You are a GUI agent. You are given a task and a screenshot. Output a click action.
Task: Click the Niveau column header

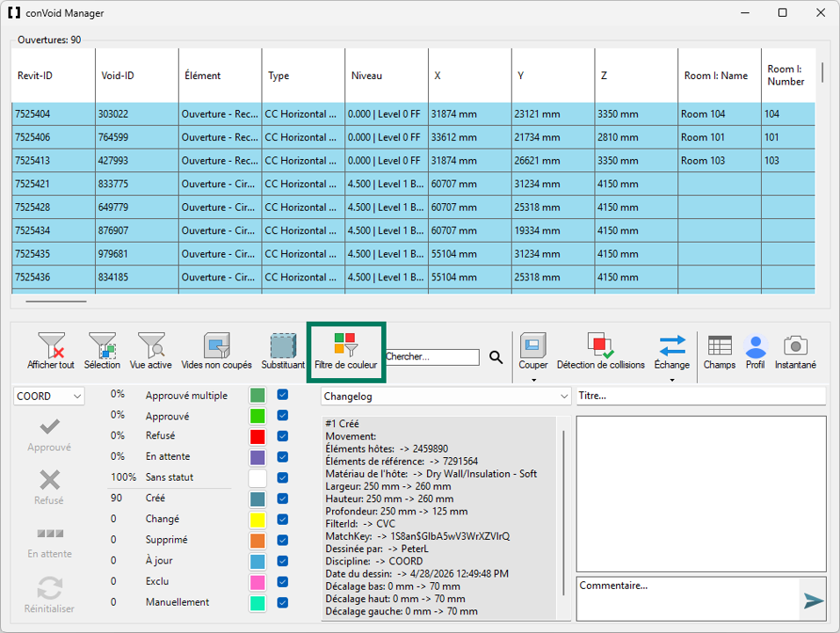click(x=387, y=76)
